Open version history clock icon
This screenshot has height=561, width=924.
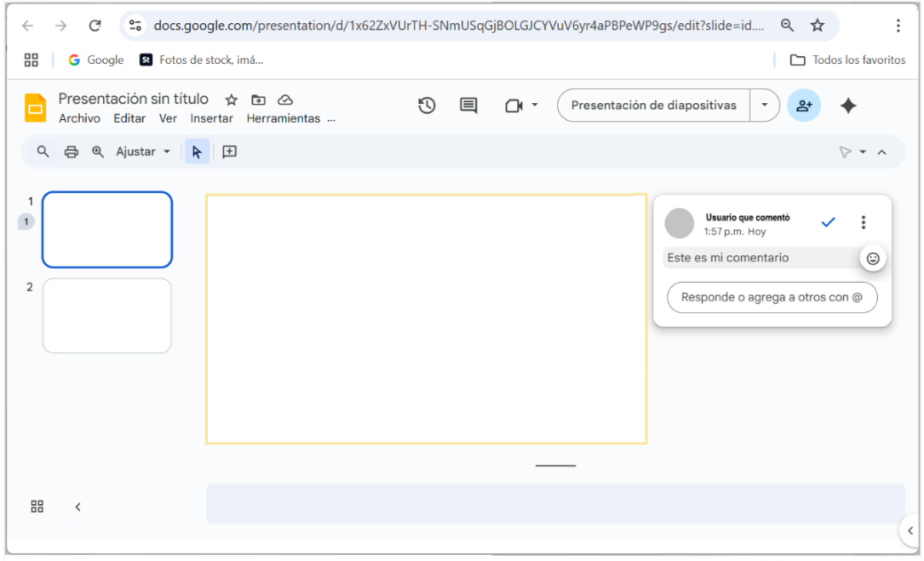(426, 106)
